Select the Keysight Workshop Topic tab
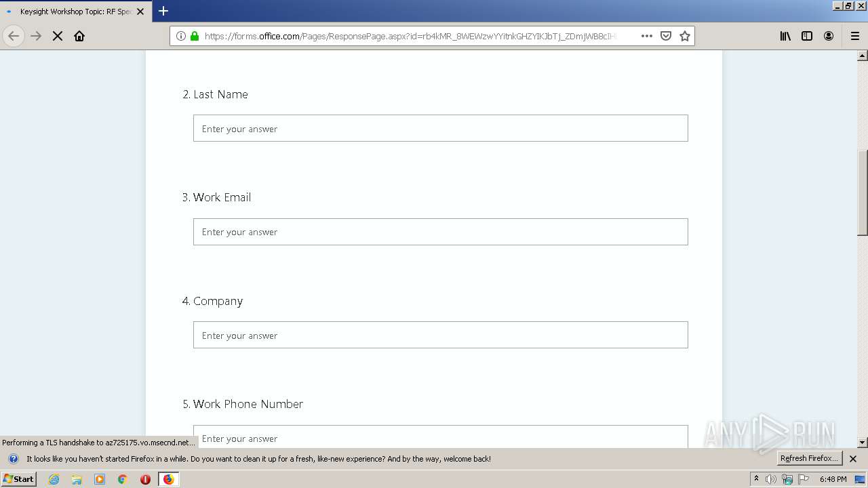Image resolution: width=868 pixels, height=488 pixels. click(x=75, y=12)
